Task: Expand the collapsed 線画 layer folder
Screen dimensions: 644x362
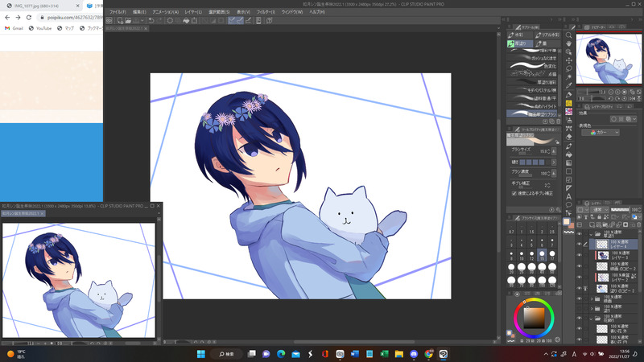Action: point(592,298)
